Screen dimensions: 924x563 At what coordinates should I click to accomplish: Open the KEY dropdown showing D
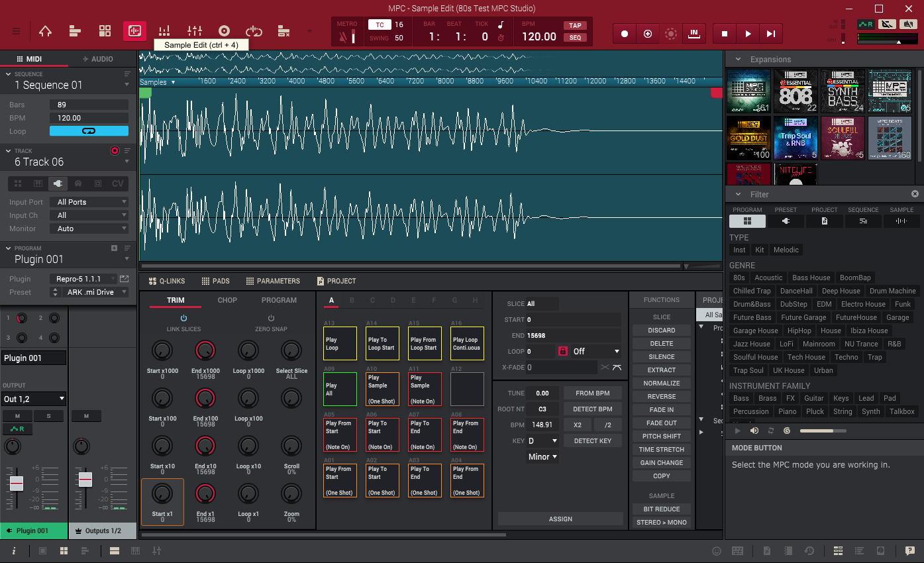tap(542, 440)
